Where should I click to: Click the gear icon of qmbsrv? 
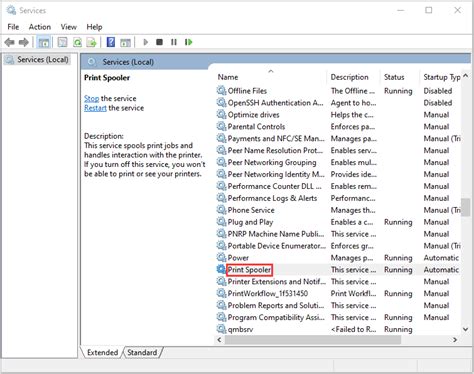221,329
